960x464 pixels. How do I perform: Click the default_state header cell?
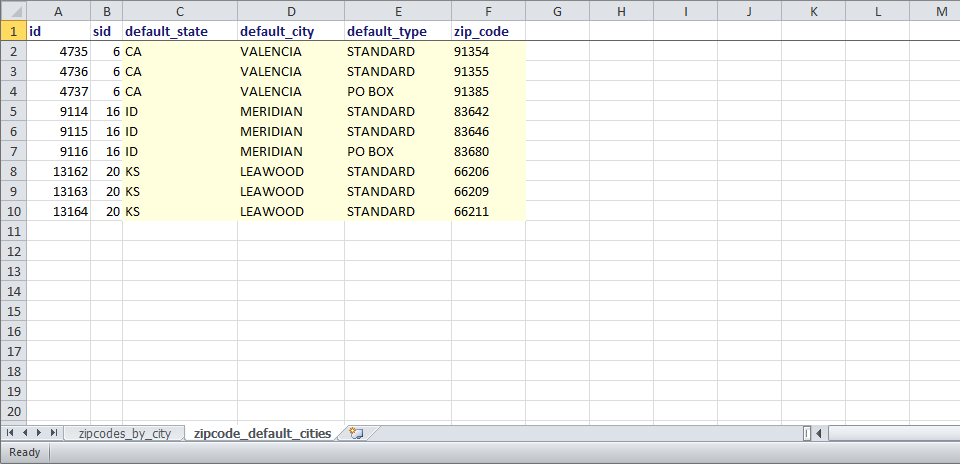tap(180, 31)
